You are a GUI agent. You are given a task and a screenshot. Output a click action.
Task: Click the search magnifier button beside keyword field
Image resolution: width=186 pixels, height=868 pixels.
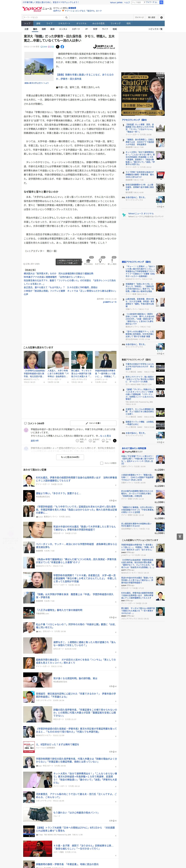[x=66, y=18]
